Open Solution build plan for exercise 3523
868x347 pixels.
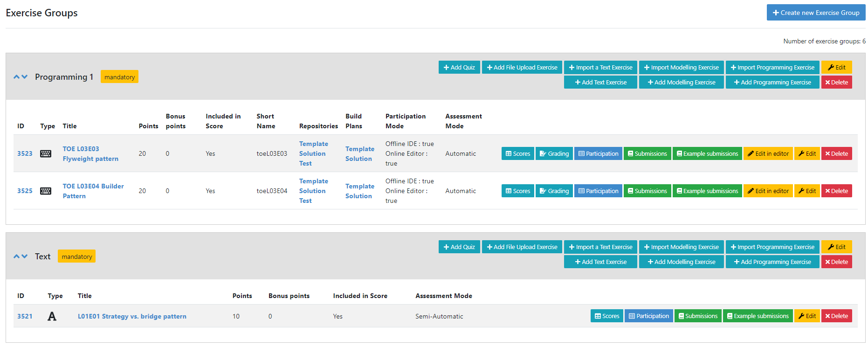click(x=358, y=159)
